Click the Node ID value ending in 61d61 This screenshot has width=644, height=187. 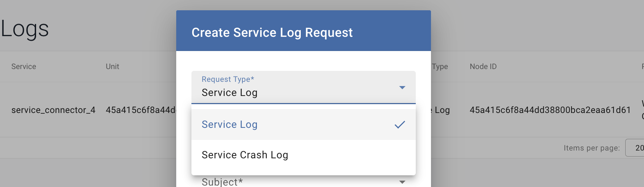[550, 110]
